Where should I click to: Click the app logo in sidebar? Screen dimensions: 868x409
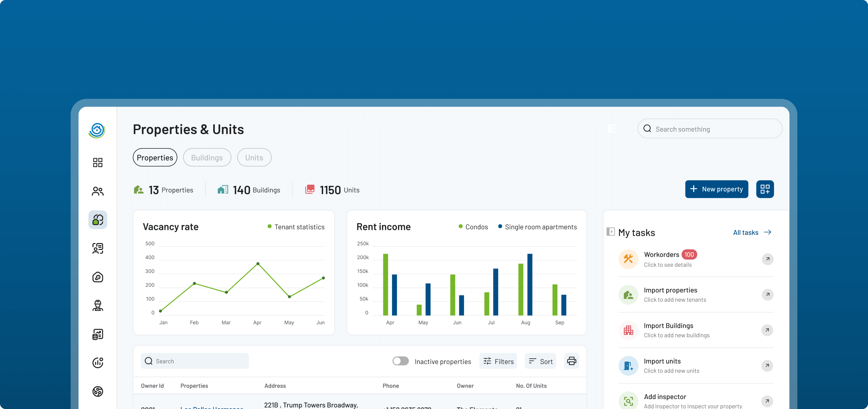click(97, 130)
